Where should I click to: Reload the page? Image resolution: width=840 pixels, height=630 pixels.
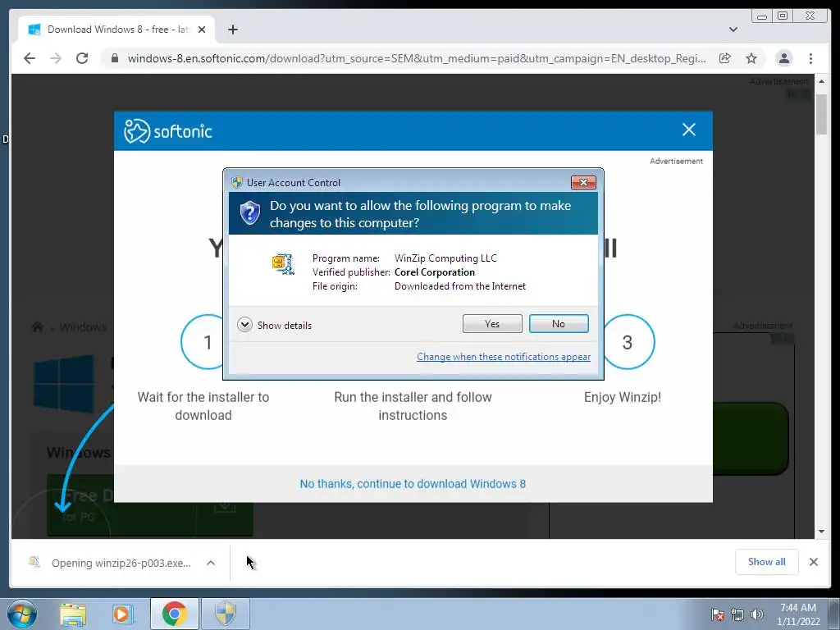[x=82, y=58]
